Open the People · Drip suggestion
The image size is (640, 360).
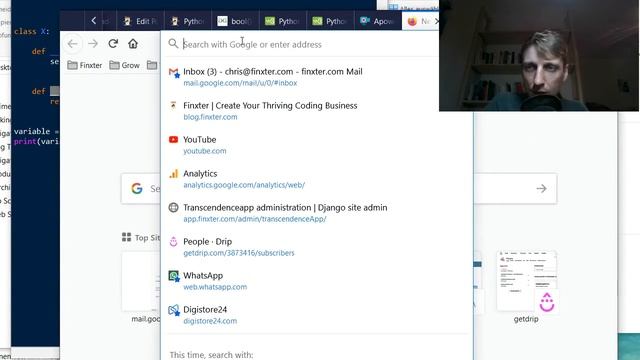(x=207, y=242)
